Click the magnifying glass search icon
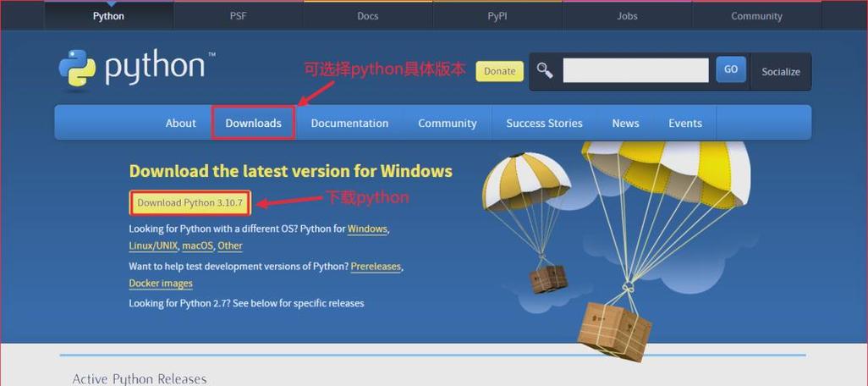The width and height of the screenshot is (868, 386). click(x=545, y=70)
